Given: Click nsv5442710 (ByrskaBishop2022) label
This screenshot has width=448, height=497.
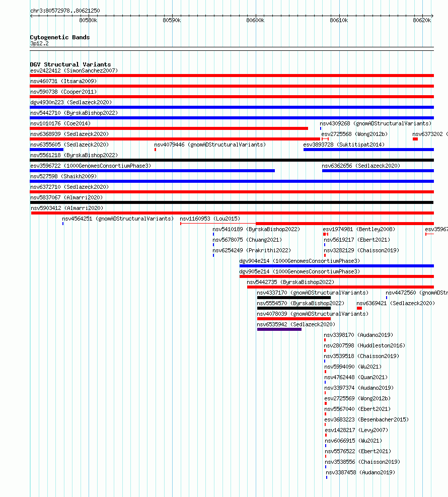Looking at the screenshot, I should [74, 113].
